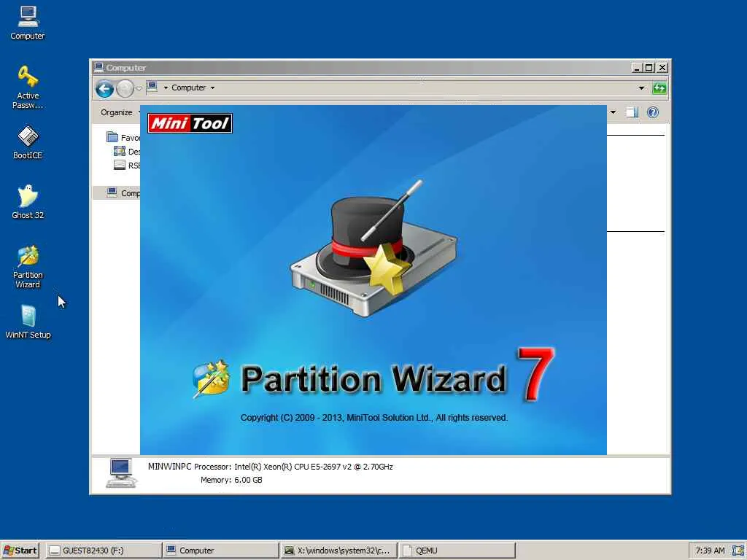Select Favorites in the navigation pane
The image size is (747, 560).
pos(123,137)
